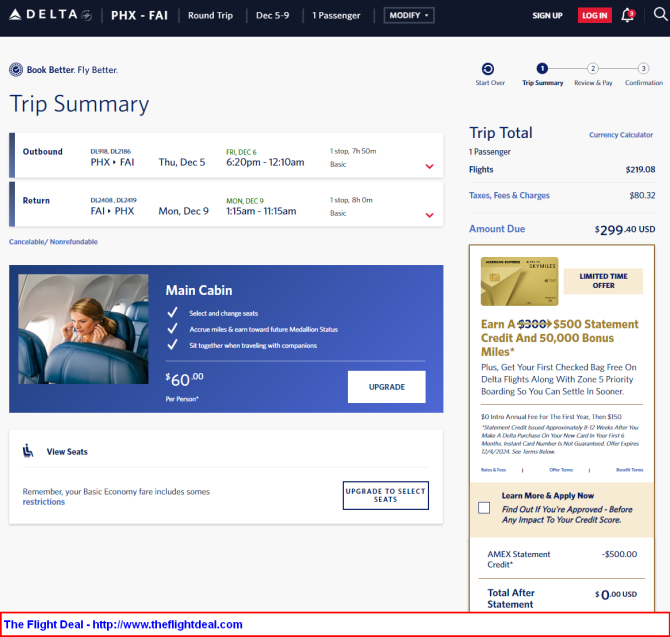Click the $60.00 per person price
The width and height of the screenshot is (670, 637).
(185, 379)
